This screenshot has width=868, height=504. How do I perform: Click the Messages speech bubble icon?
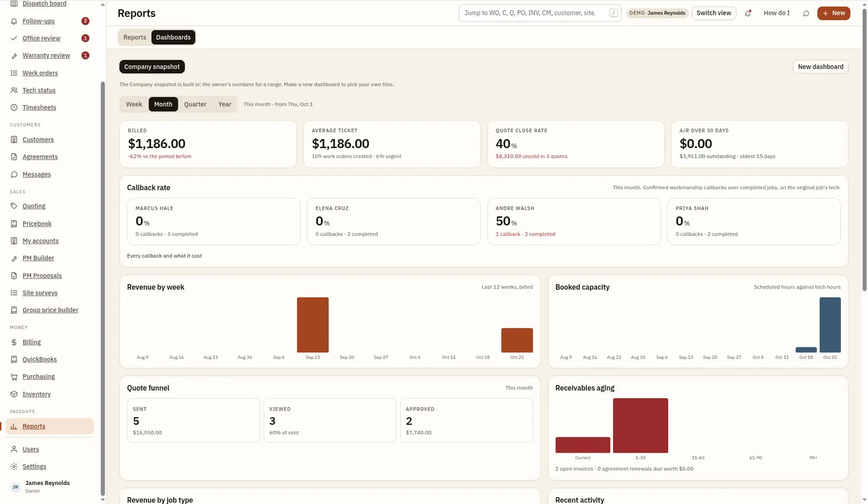(x=14, y=174)
